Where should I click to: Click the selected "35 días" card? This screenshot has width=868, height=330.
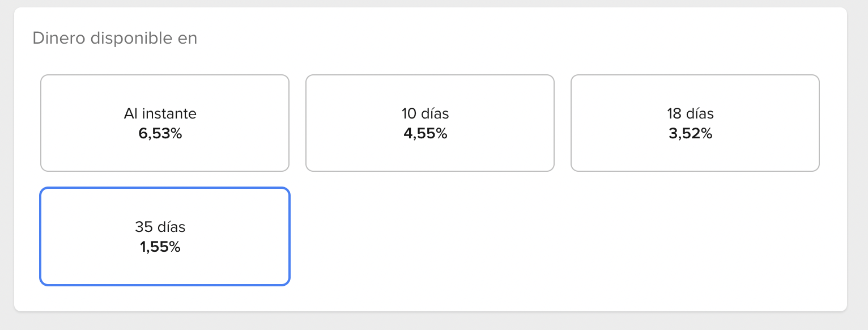(x=164, y=236)
